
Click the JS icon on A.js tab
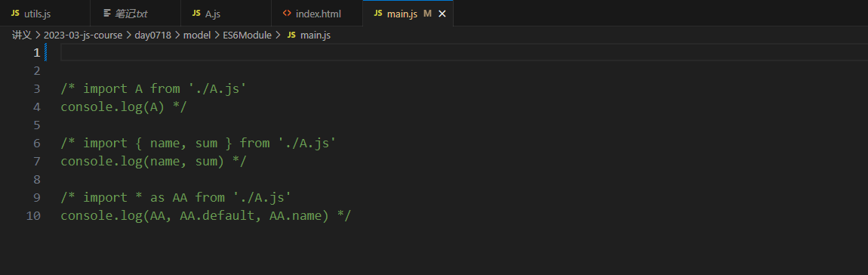[x=196, y=14]
